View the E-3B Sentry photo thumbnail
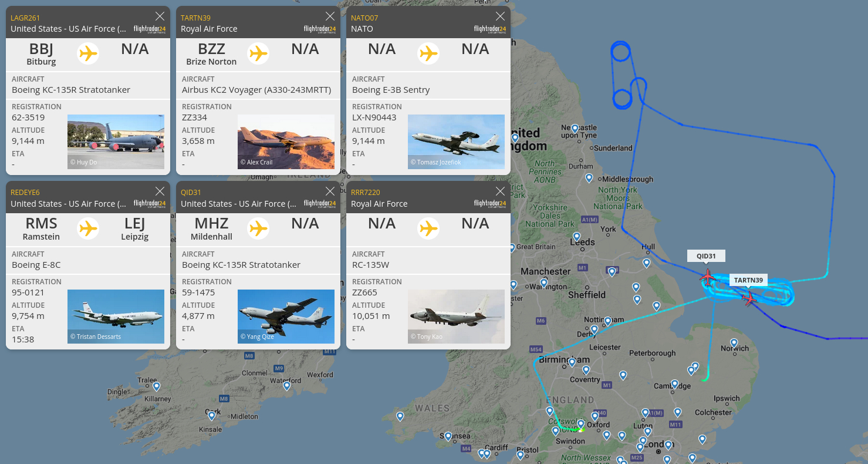Image resolution: width=868 pixels, height=464 pixels. [456, 142]
